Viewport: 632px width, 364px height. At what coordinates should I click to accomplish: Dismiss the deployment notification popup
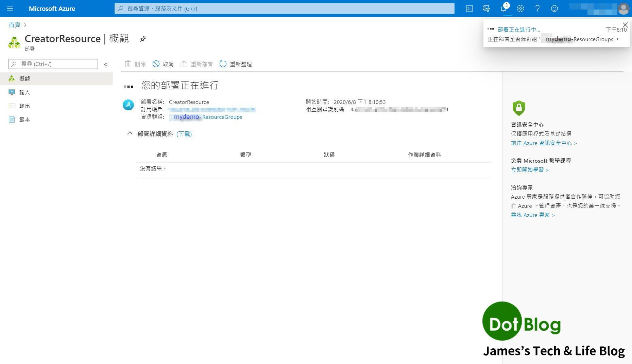(x=625, y=25)
